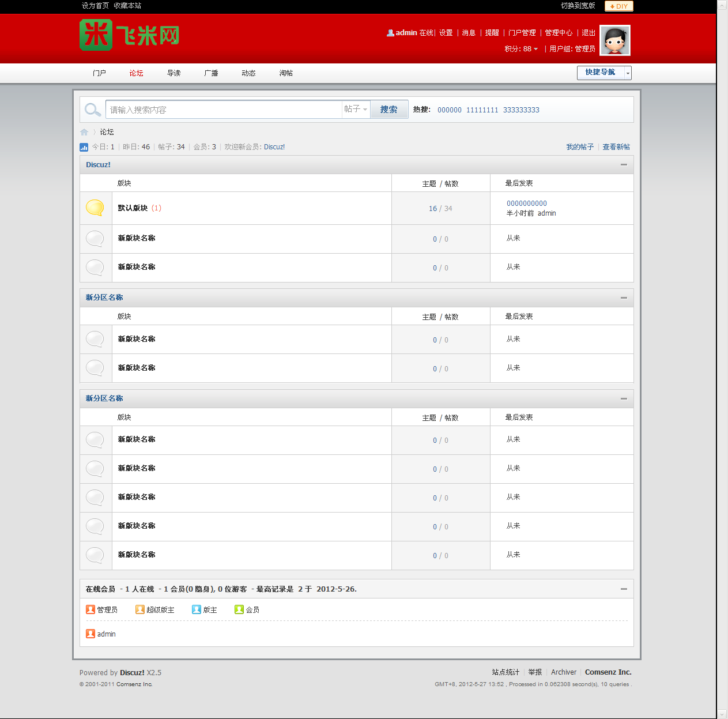Open the 导读 navigation tab
728x719 pixels.
point(174,73)
